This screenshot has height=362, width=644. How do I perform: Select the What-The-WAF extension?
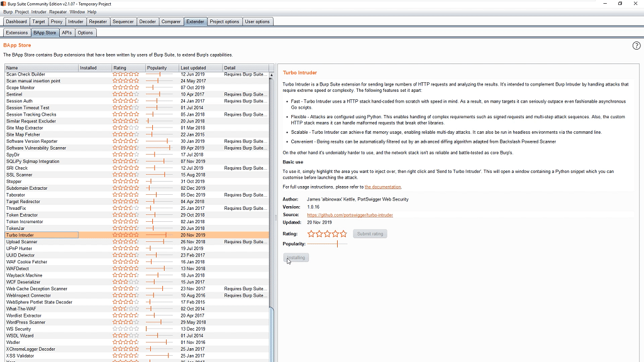point(136,309)
